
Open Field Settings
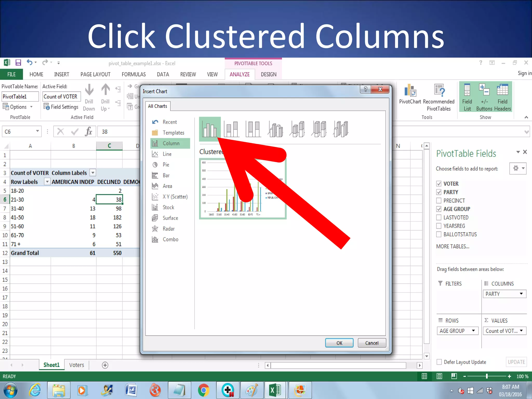tap(61, 107)
